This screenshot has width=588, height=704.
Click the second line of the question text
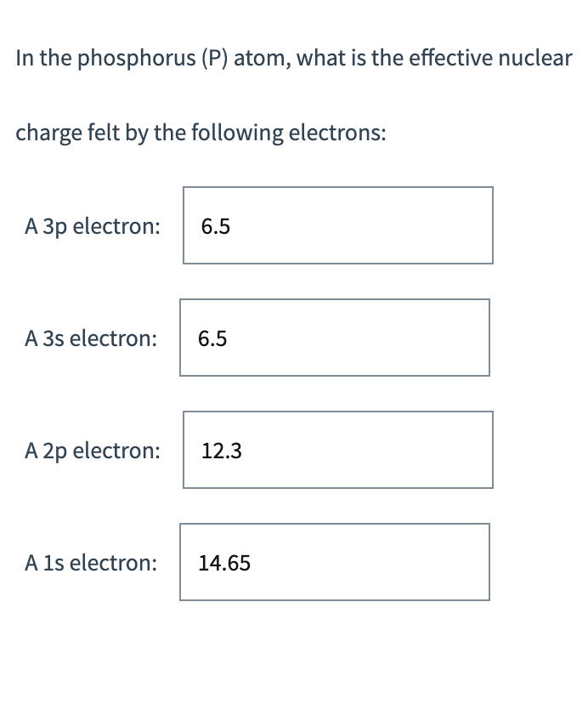(x=201, y=133)
